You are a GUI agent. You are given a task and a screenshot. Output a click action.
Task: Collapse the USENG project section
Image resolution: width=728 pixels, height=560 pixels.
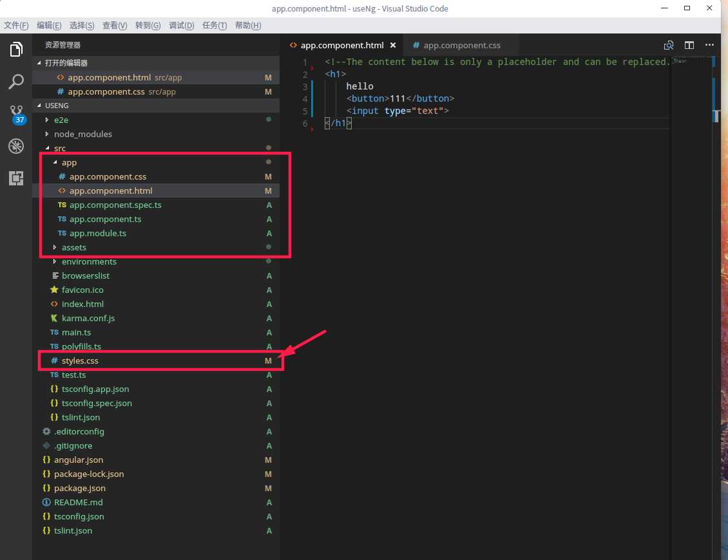click(155, 106)
